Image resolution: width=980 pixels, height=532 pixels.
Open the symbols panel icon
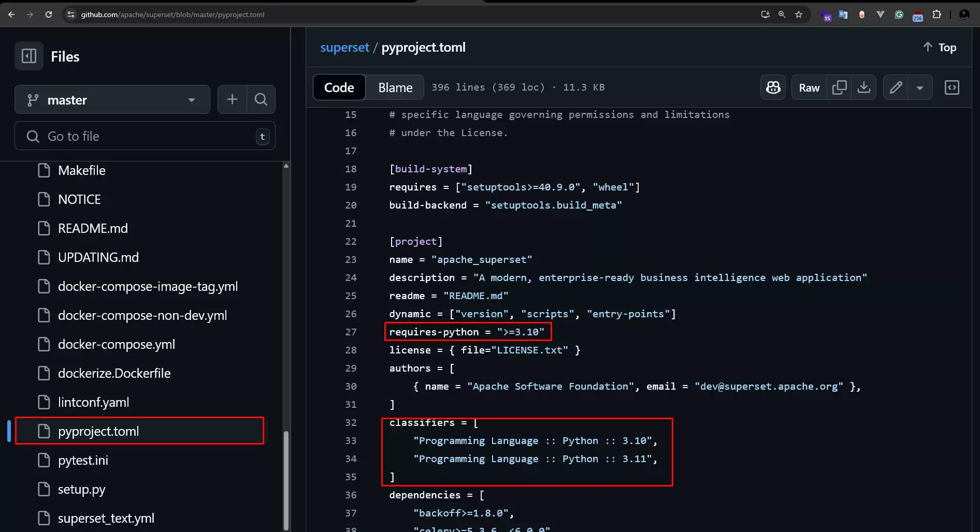[952, 87]
